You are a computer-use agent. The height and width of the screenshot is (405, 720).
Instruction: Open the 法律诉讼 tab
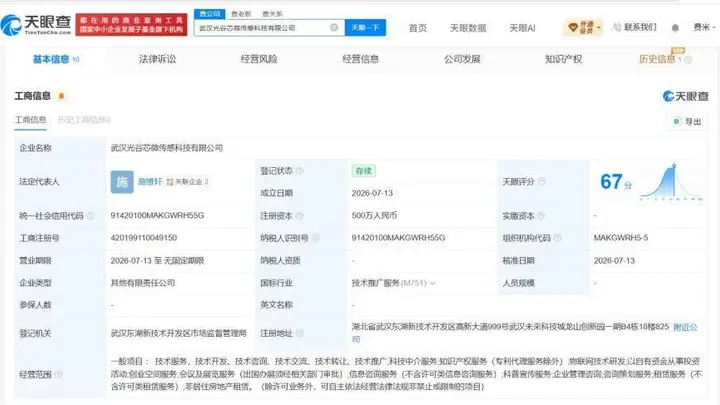point(158,59)
